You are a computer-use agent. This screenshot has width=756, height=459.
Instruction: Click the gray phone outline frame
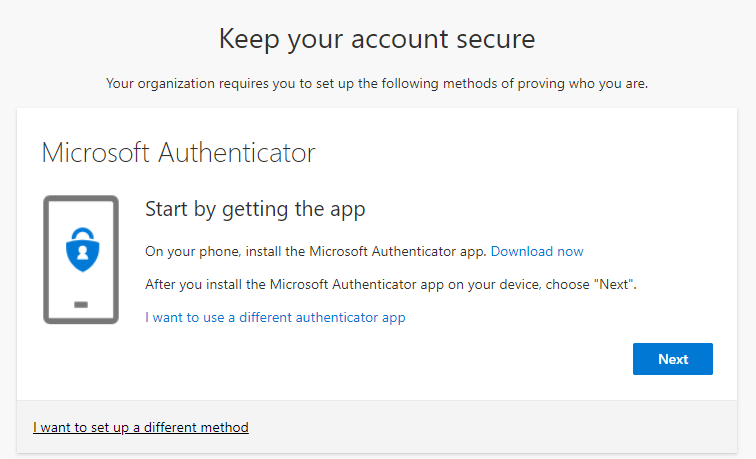pyautogui.click(x=81, y=259)
